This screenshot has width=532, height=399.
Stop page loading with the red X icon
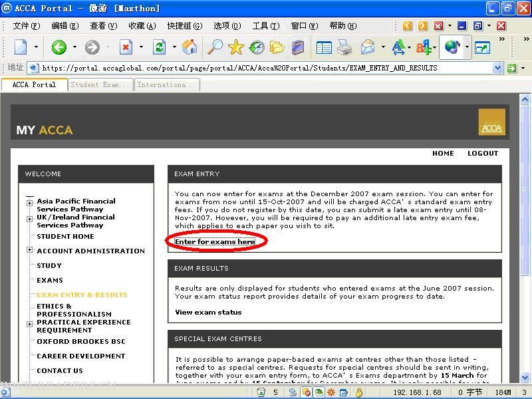pyautogui.click(x=126, y=47)
